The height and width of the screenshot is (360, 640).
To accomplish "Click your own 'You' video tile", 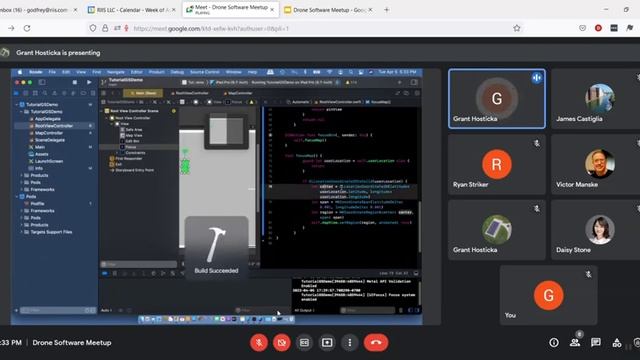I will tap(549, 295).
